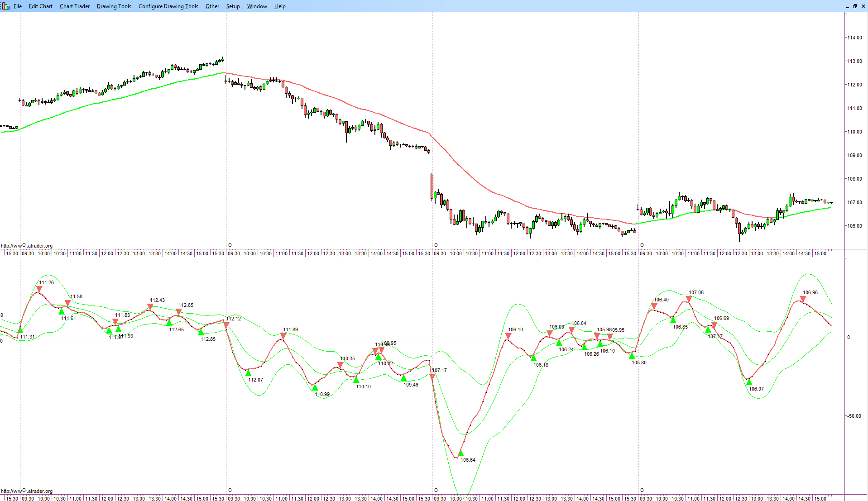
Task: Click the red sell triangle at 106.40
Action: pos(654,306)
